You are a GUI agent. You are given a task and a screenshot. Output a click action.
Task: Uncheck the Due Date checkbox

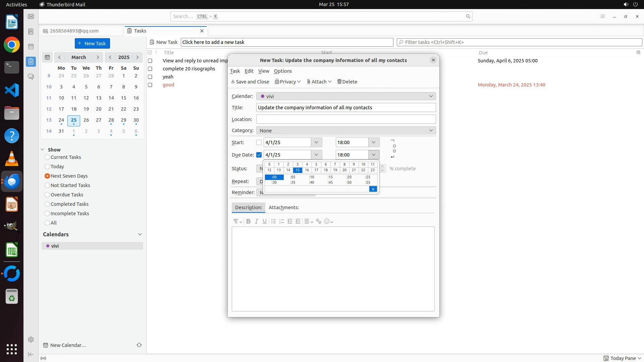[x=259, y=155]
